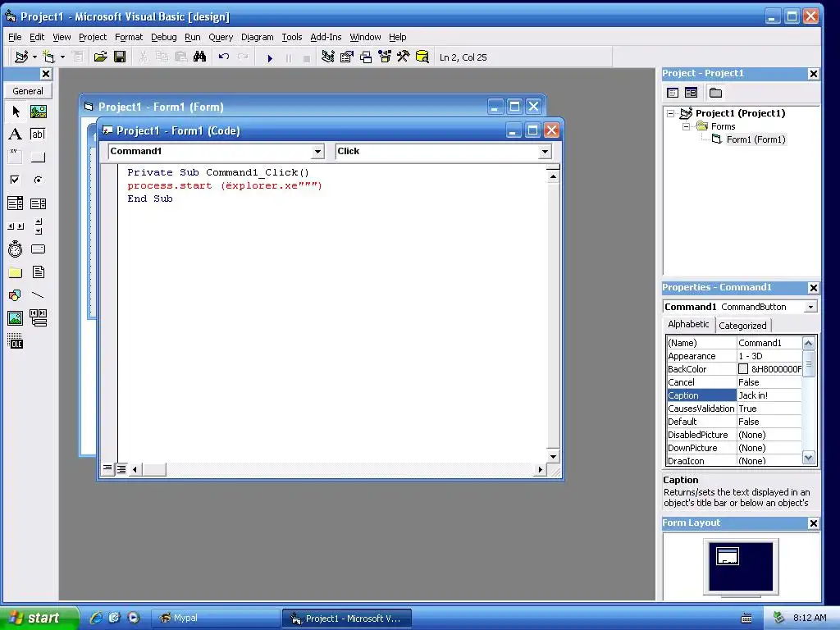
Task: Open the Project Explorer toolbar icon
Action: point(328,57)
